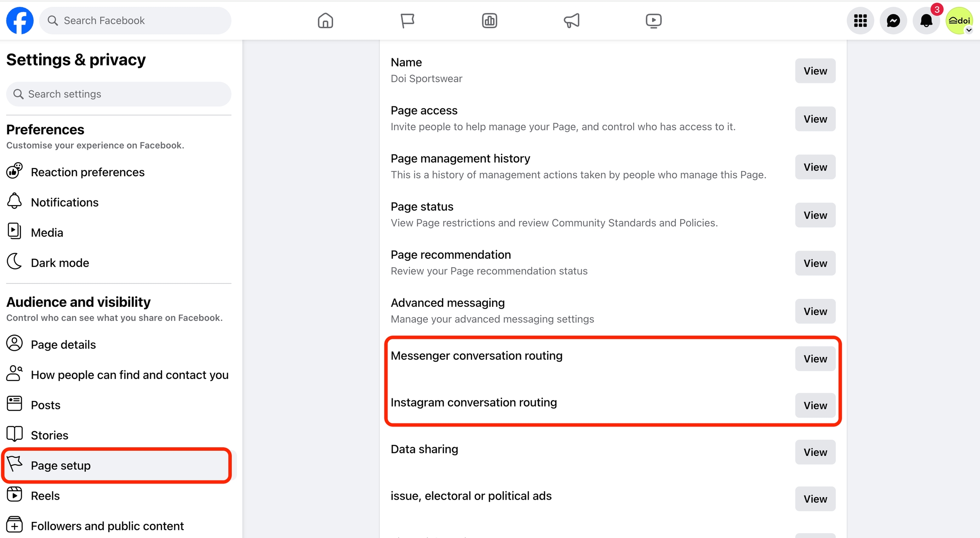Open the Insights chart icon in top bar
The image size is (980, 538).
[489, 20]
